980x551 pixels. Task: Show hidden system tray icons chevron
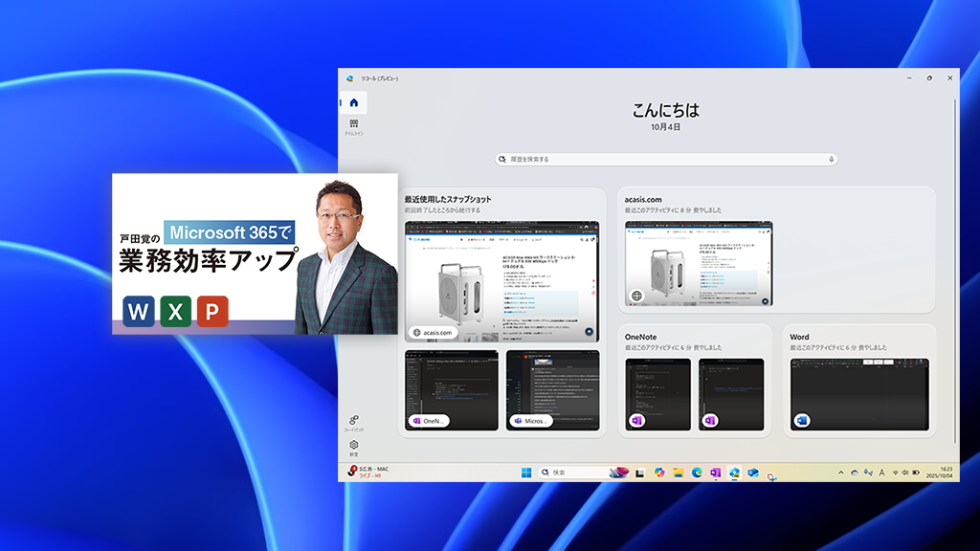pos(840,473)
